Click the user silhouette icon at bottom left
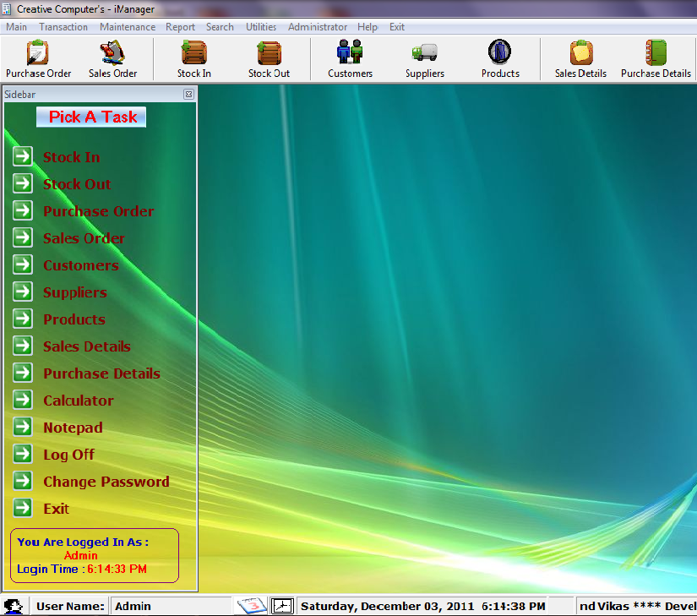 14,606
